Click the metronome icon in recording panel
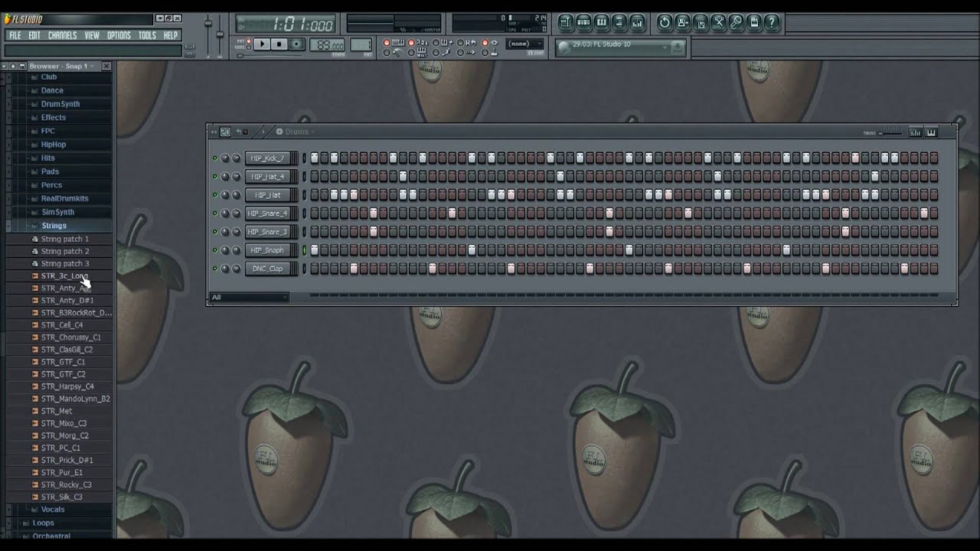 point(396,52)
